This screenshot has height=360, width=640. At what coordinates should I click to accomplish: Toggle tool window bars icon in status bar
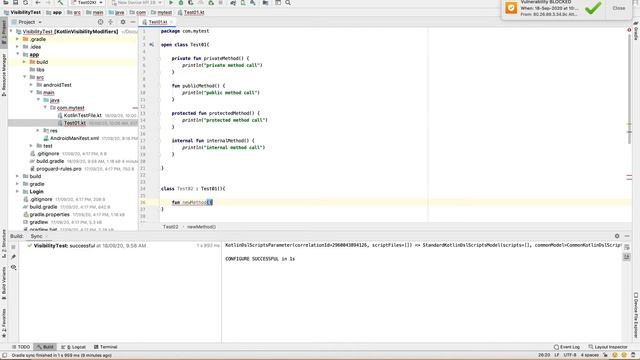coord(4,356)
